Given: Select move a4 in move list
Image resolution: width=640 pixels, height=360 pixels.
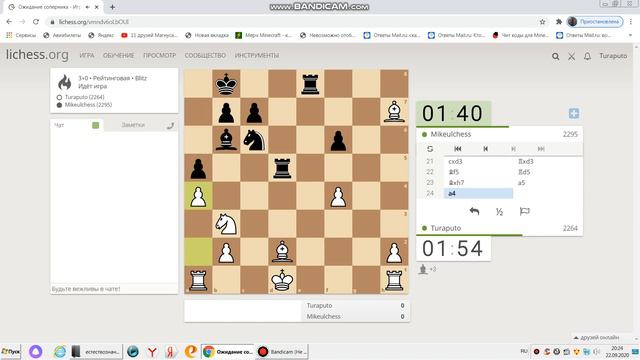Looking at the screenshot, I should 478,193.
